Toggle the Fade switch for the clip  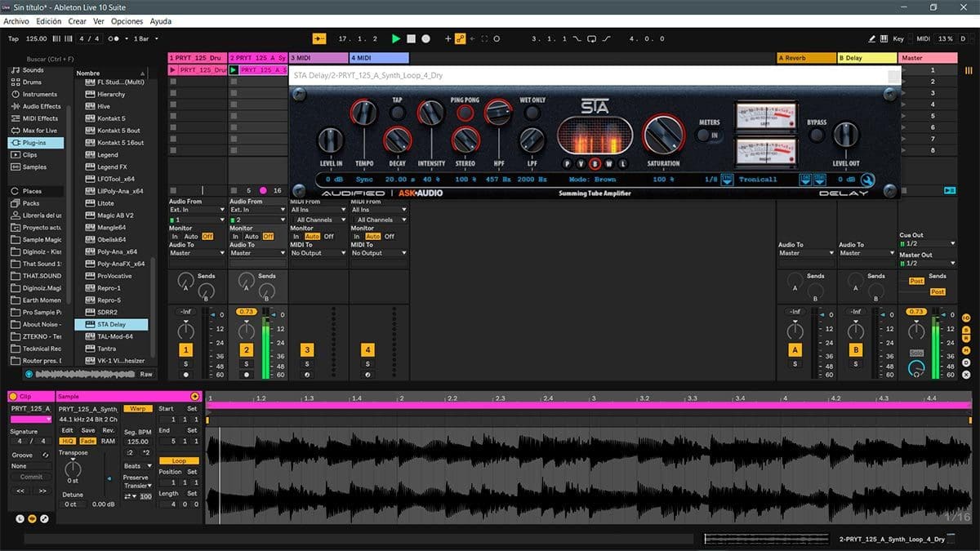87,441
